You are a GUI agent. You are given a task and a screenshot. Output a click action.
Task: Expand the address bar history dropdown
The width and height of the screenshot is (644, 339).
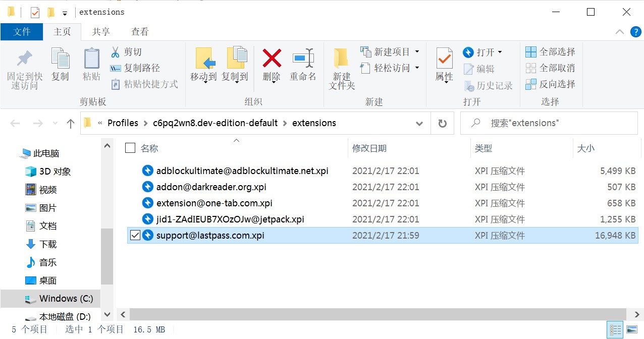419,123
